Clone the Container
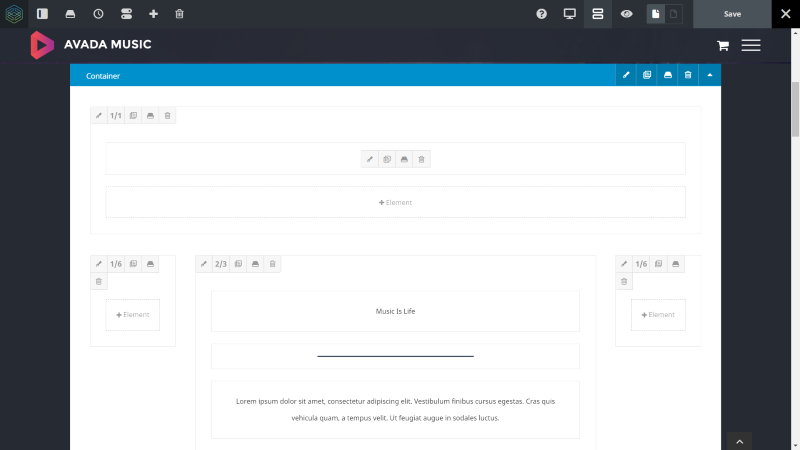 [647, 75]
